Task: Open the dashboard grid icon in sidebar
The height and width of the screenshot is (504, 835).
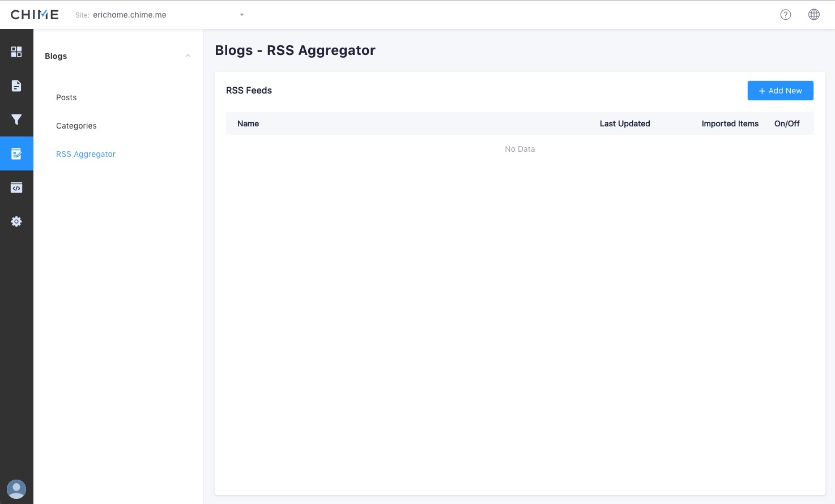Action: tap(16, 52)
